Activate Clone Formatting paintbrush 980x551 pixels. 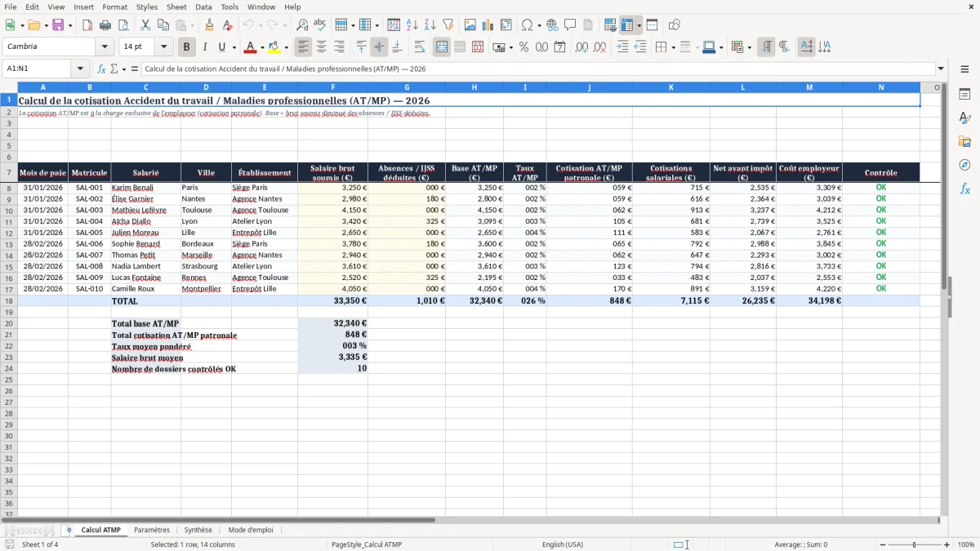coord(209,25)
